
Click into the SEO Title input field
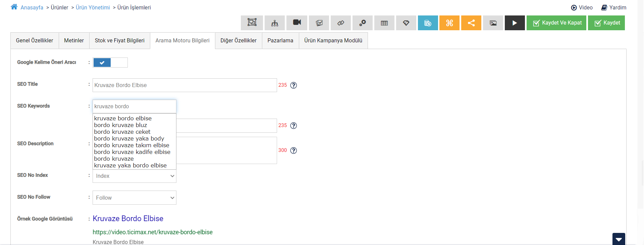pos(184,85)
